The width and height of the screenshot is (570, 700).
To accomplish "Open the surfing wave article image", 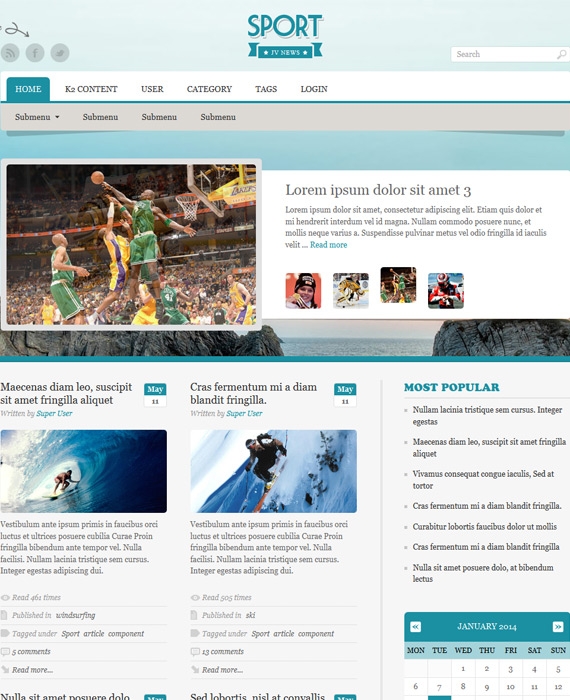I will coord(83,471).
